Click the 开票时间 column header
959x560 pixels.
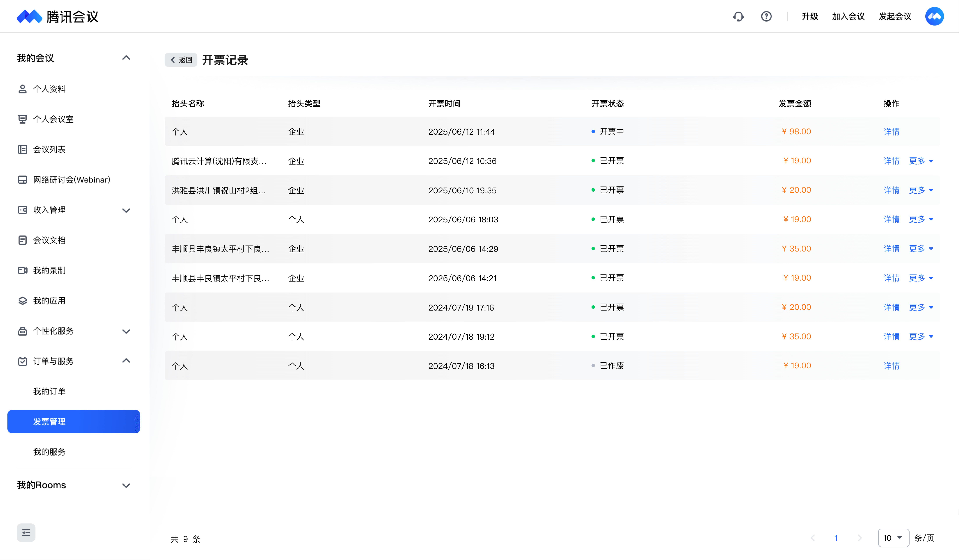click(x=444, y=103)
